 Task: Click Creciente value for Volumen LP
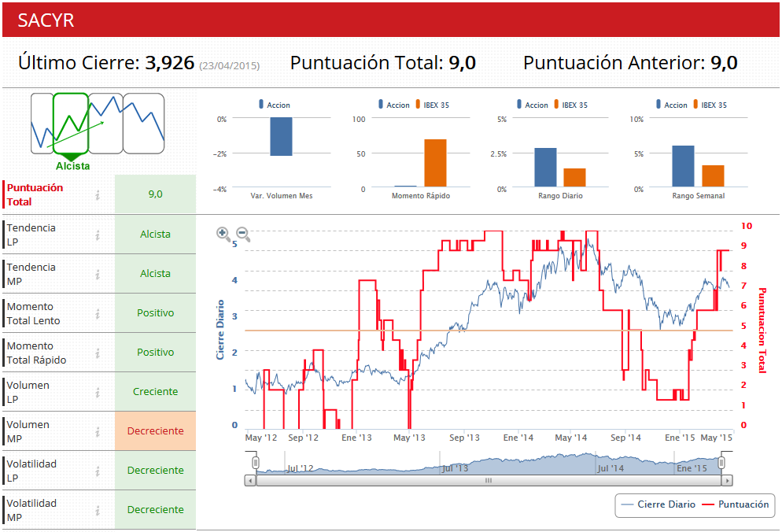click(156, 392)
